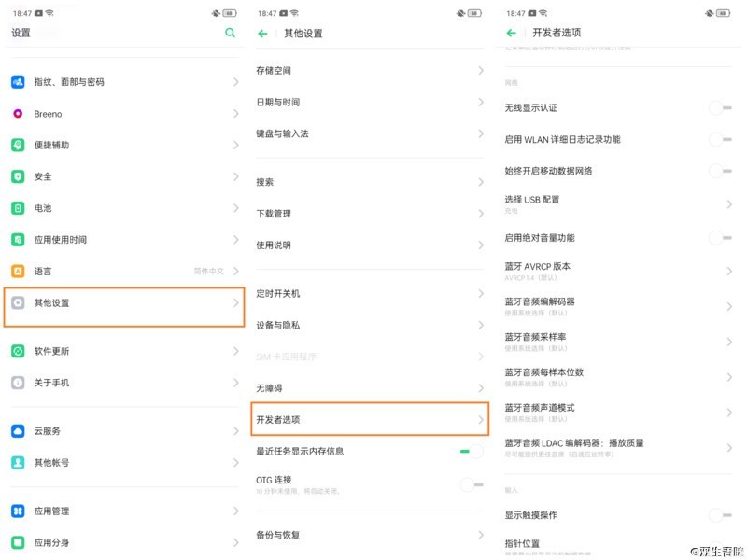
Task: Open 开发者选项 in other settings
Action: click(x=370, y=419)
